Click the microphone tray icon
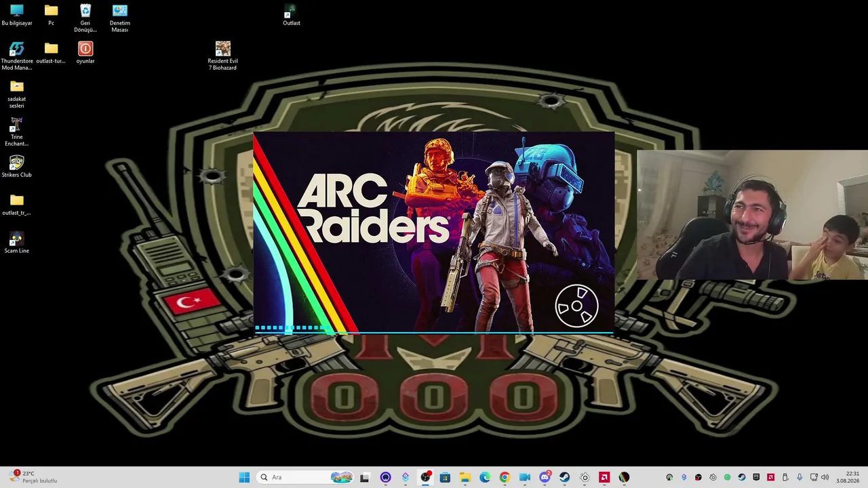The height and width of the screenshot is (488, 868). pyautogui.click(x=800, y=477)
